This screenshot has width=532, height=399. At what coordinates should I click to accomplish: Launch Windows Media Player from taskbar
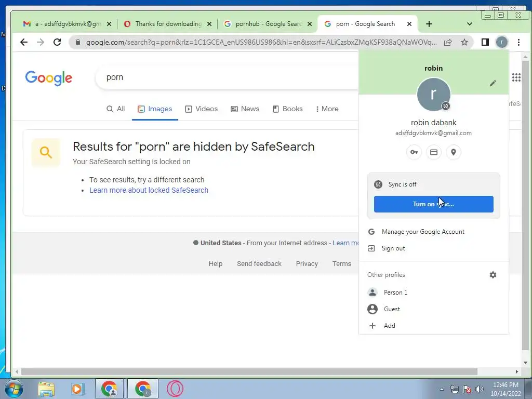pyautogui.click(x=77, y=389)
